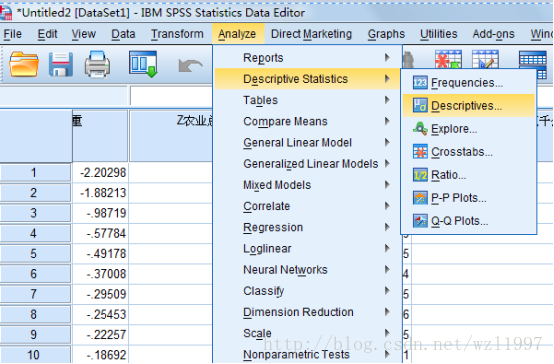This screenshot has height=364, width=554.
Task: Open the Direct Marketing menu
Action: 311,34
